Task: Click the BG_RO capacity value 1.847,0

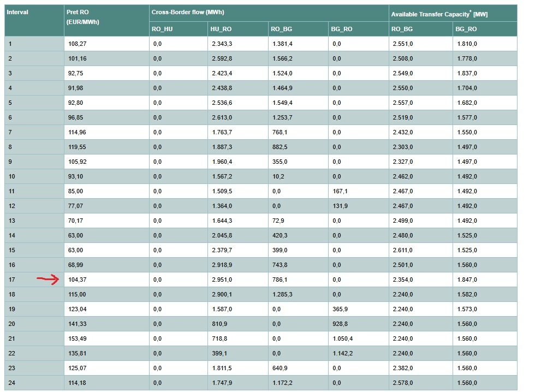Action: tap(466, 280)
